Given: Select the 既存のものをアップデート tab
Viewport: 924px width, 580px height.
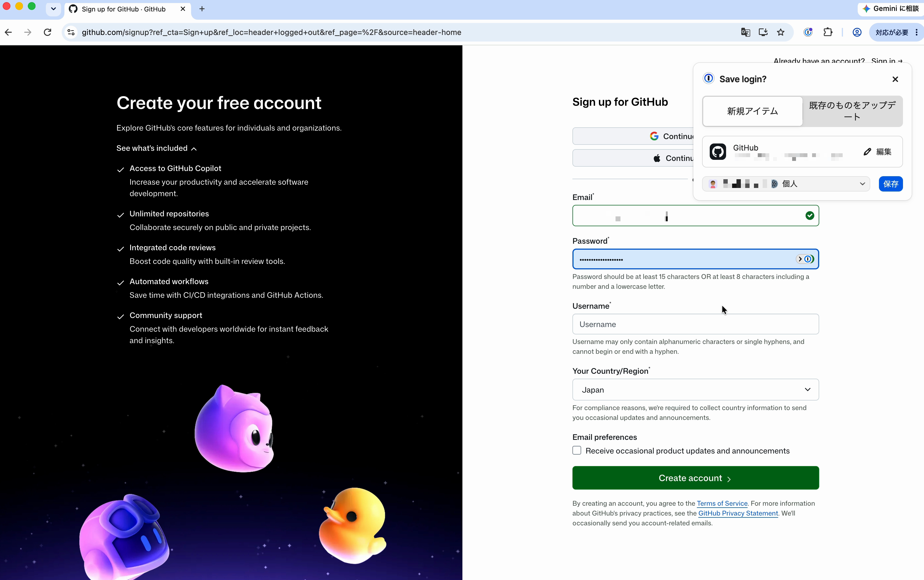Looking at the screenshot, I should coord(852,111).
